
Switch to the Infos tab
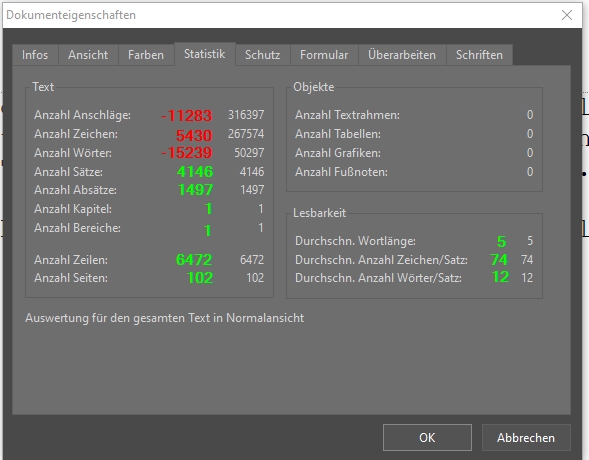click(x=35, y=55)
